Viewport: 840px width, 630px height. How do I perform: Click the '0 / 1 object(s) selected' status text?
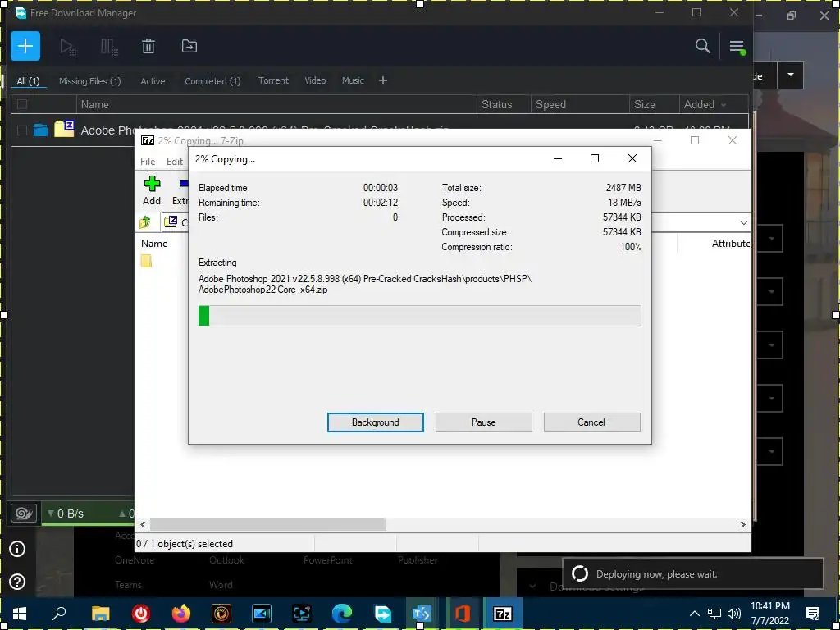point(185,544)
